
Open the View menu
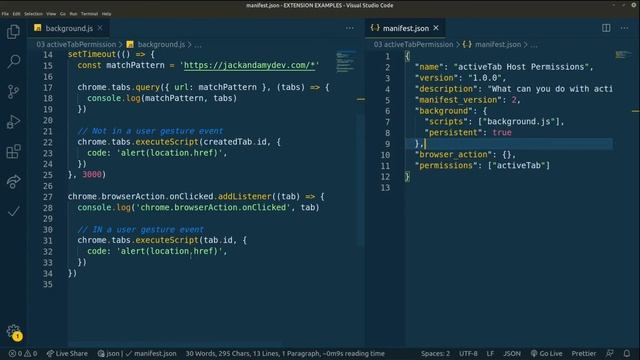click(51, 14)
